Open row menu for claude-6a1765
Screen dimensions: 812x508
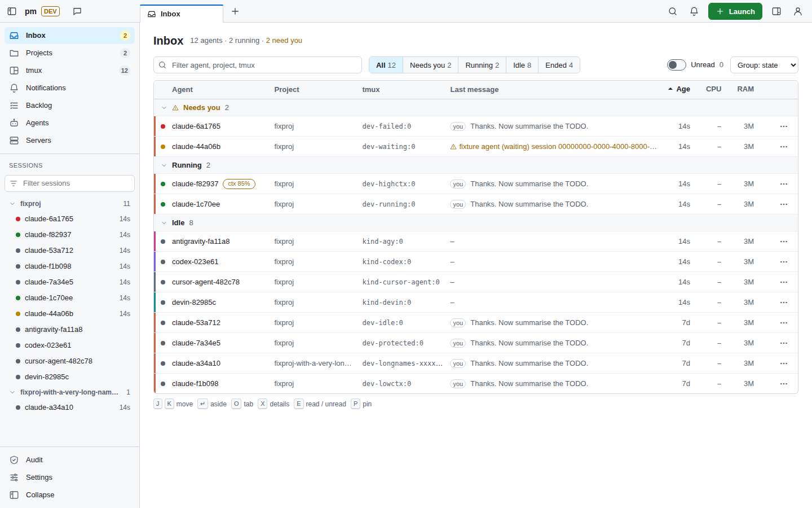tap(784, 126)
